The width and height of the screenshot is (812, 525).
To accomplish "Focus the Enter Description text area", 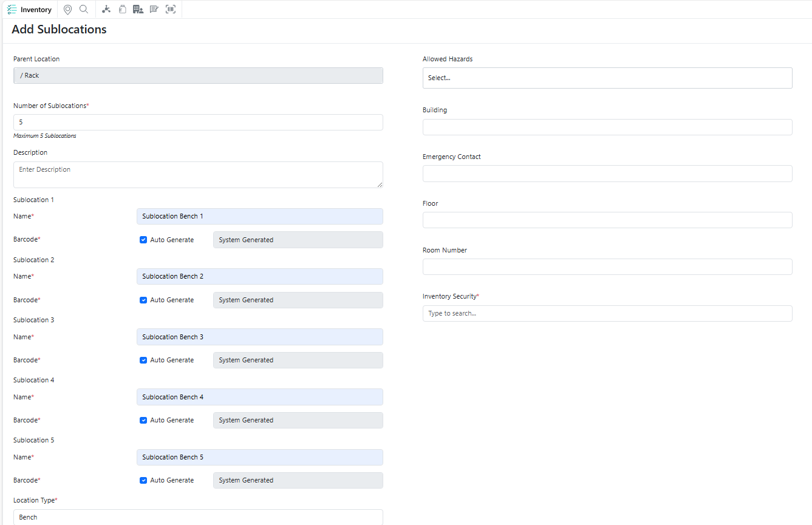I will [x=198, y=174].
